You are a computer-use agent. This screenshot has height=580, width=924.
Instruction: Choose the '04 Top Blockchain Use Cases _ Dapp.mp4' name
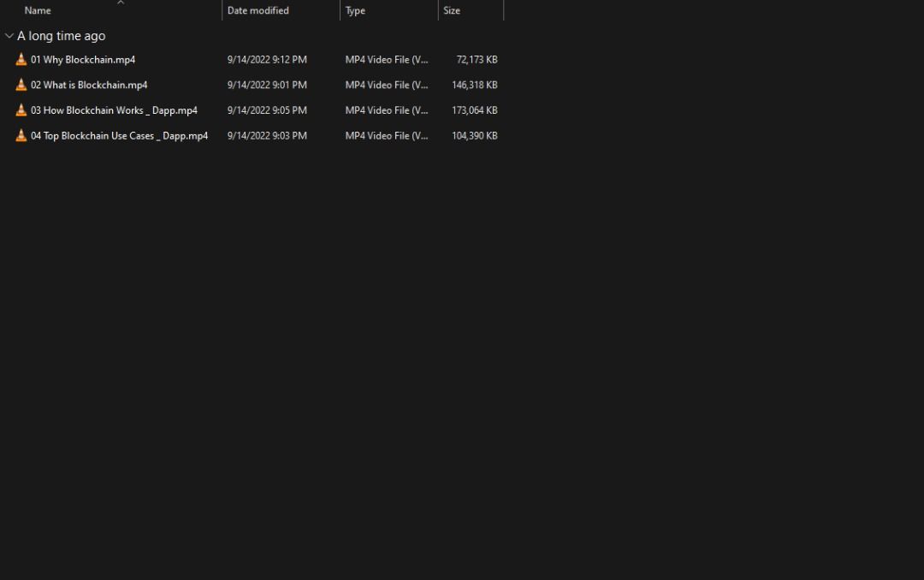(x=119, y=136)
